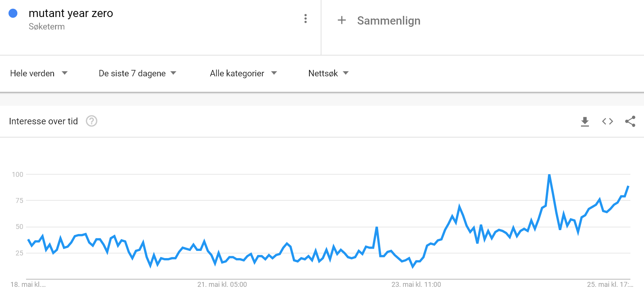Click the plus icon beside Sammenlign
The image size is (644, 294).
(342, 20)
